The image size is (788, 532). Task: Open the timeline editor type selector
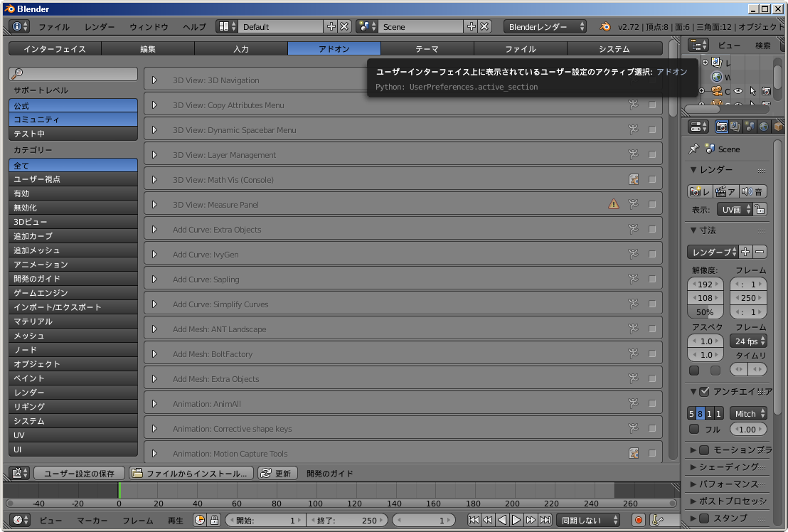tap(20, 520)
